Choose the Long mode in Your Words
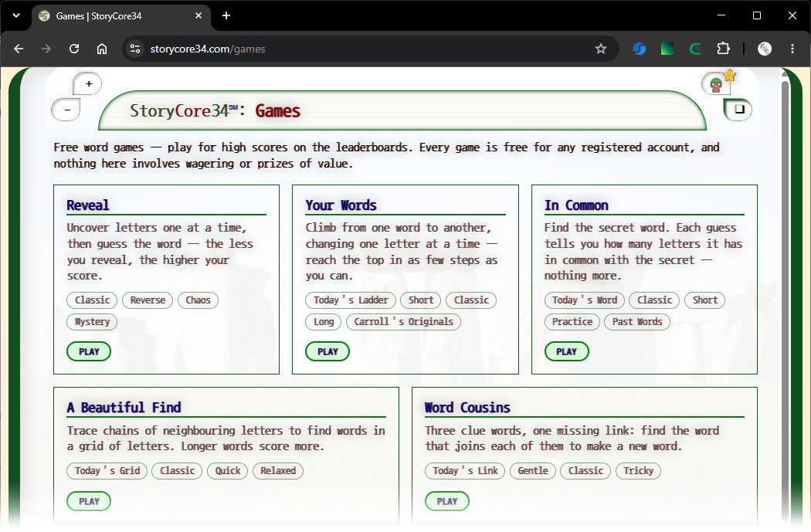 [x=324, y=321]
